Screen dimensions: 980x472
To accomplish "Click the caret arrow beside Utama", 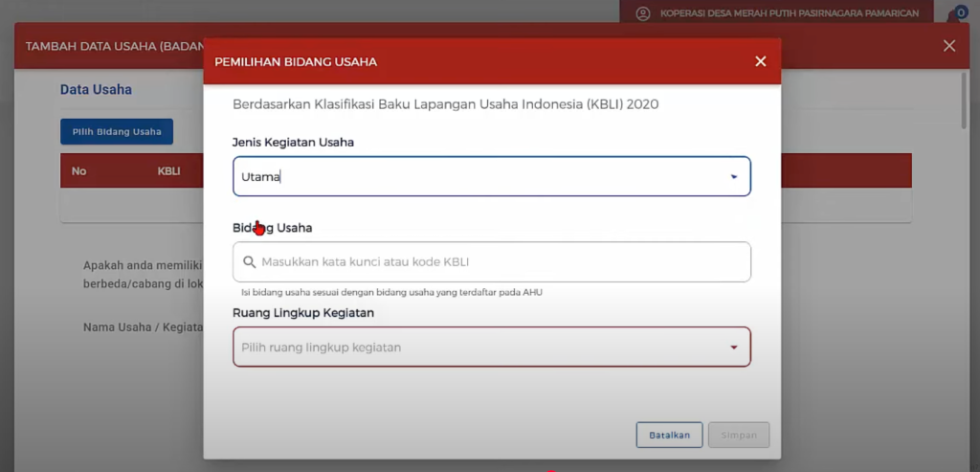I will coord(734,177).
